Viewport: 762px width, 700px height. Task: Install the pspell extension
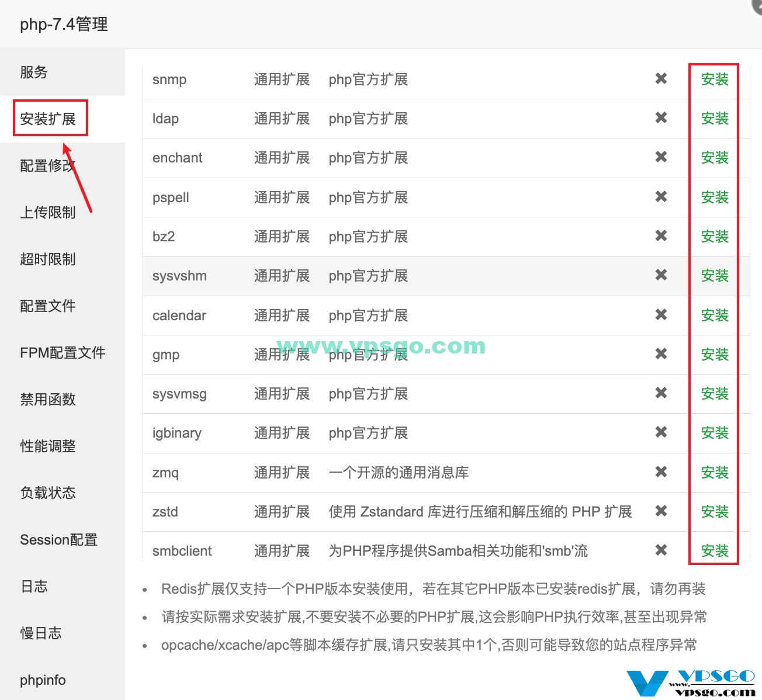pyautogui.click(x=715, y=197)
